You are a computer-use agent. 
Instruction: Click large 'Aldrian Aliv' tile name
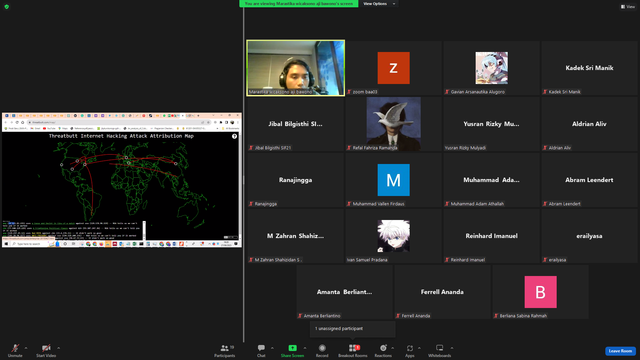coord(589,124)
